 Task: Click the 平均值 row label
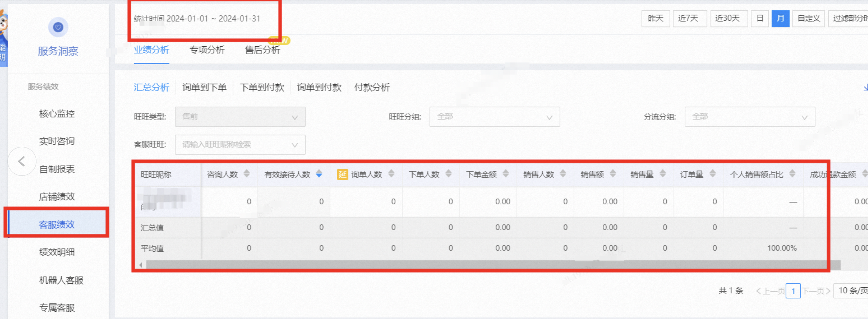(x=152, y=249)
